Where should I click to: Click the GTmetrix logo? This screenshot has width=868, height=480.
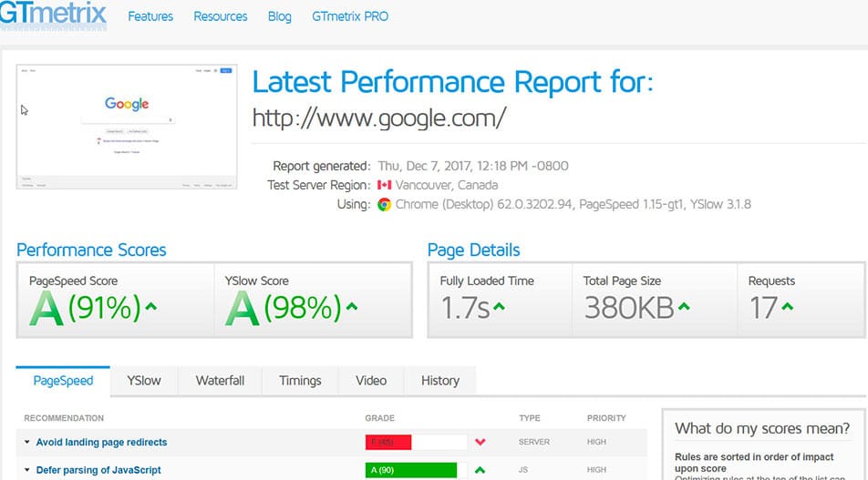coord(53,15)
